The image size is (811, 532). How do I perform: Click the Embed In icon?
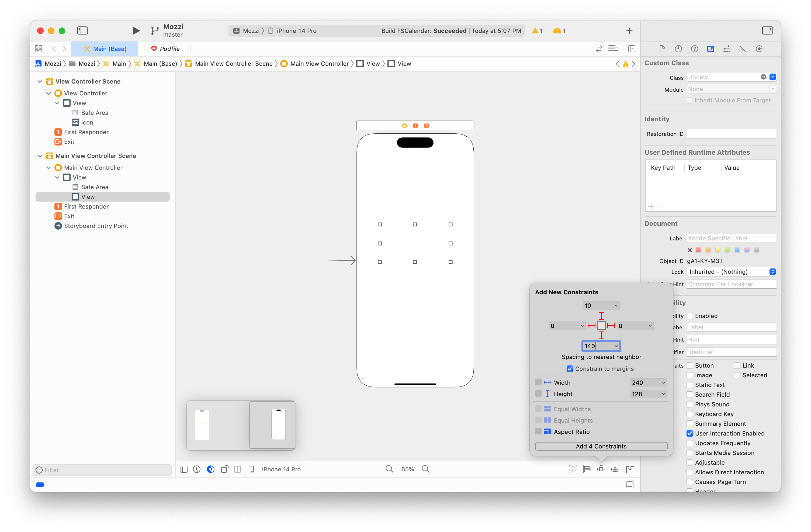[x=630, y=469]
